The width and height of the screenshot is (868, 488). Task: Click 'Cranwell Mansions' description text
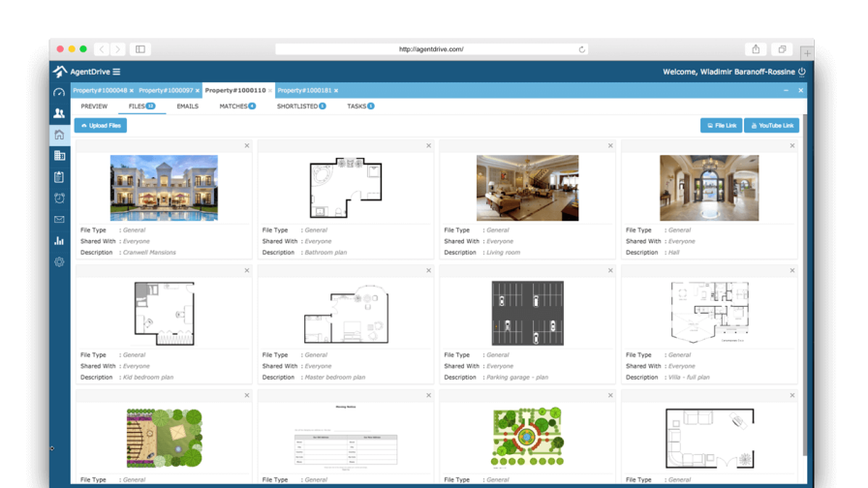point(149,253)
